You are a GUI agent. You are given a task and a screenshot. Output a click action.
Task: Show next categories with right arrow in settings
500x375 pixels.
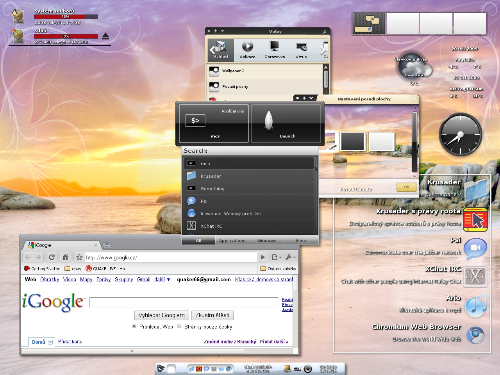tap(323, 50)
